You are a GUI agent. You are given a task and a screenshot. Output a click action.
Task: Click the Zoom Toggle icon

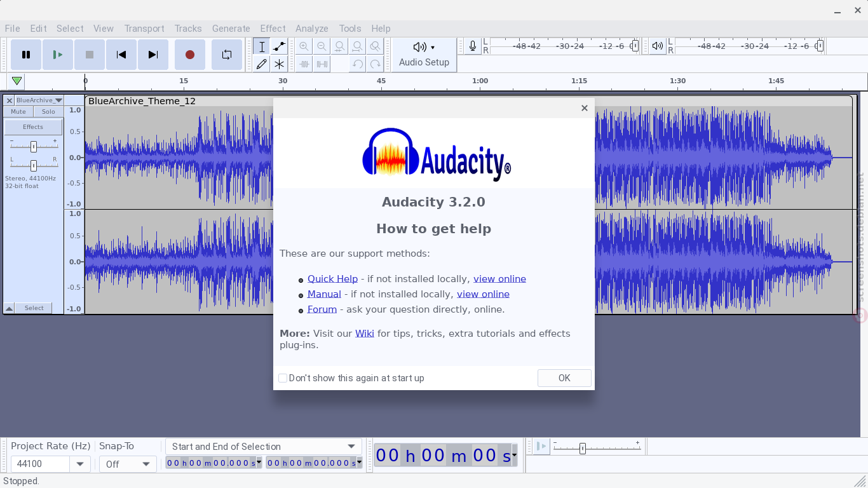pos(376,46)
